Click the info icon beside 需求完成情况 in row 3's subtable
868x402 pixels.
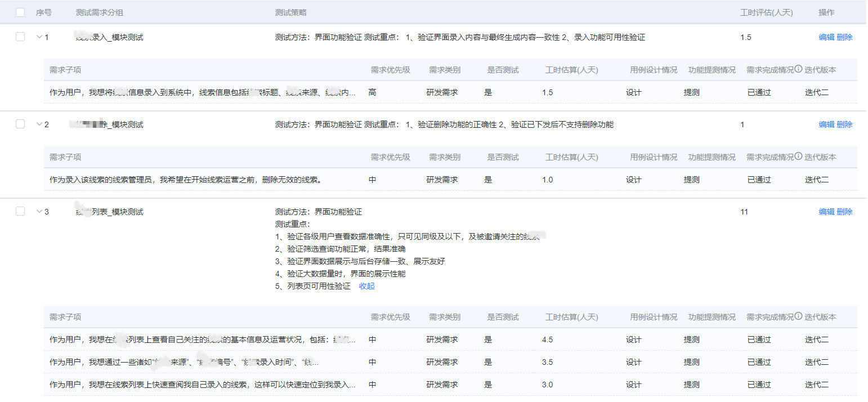coord(798,317)
